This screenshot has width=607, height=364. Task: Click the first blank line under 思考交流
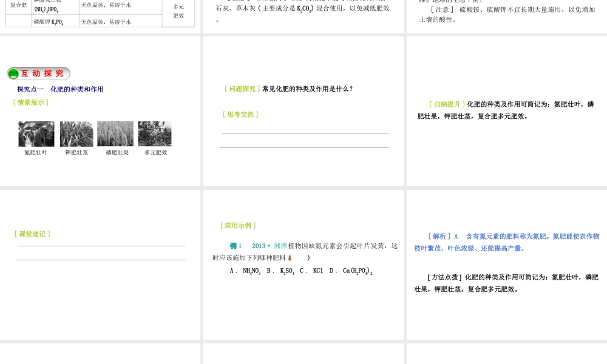[305, 133]
